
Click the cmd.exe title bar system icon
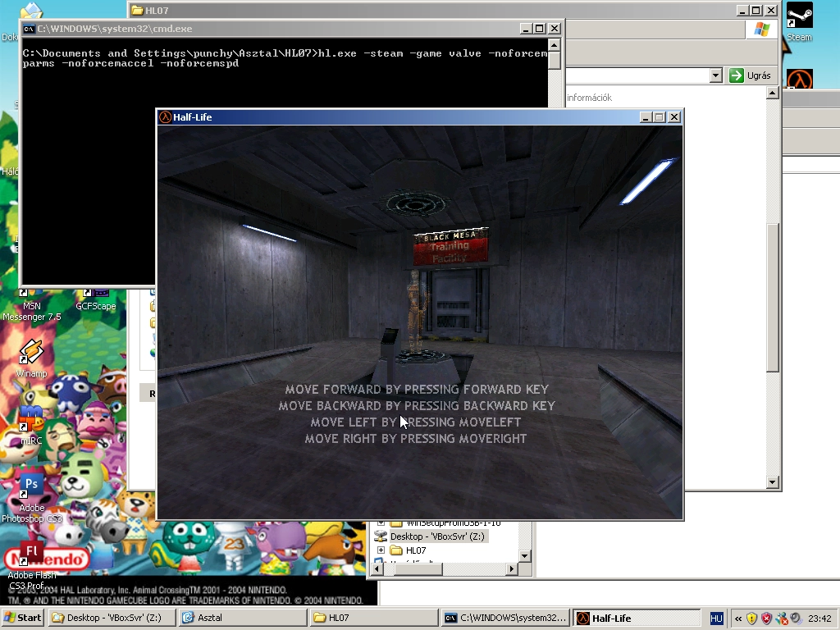29,29
